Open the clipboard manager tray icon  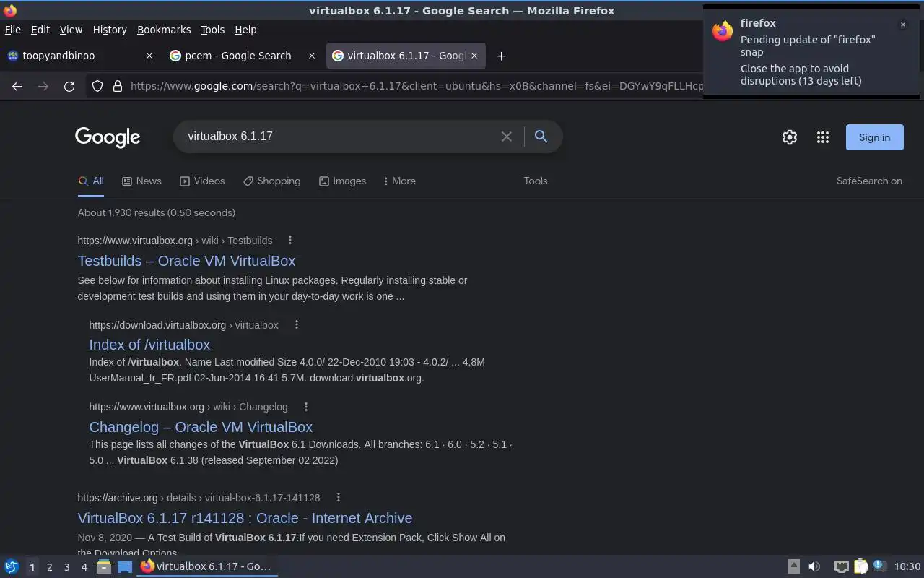coord(860,566)
